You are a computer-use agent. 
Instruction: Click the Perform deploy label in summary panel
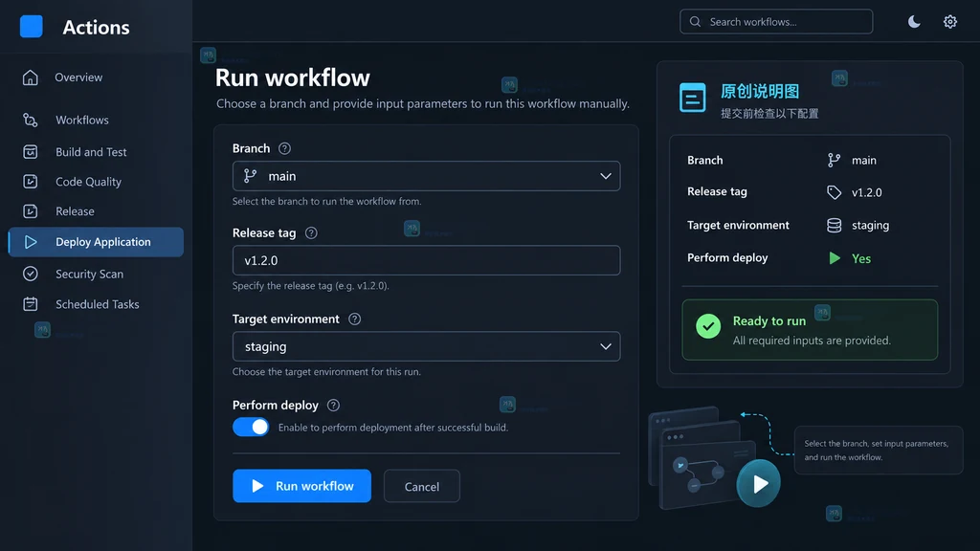[x=727, y=258]
